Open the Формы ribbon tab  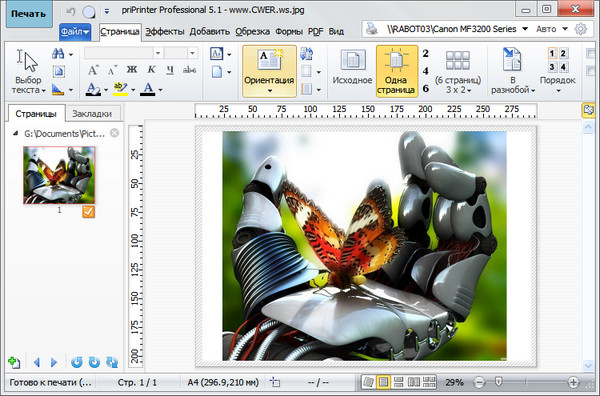(x=289, y=32)
